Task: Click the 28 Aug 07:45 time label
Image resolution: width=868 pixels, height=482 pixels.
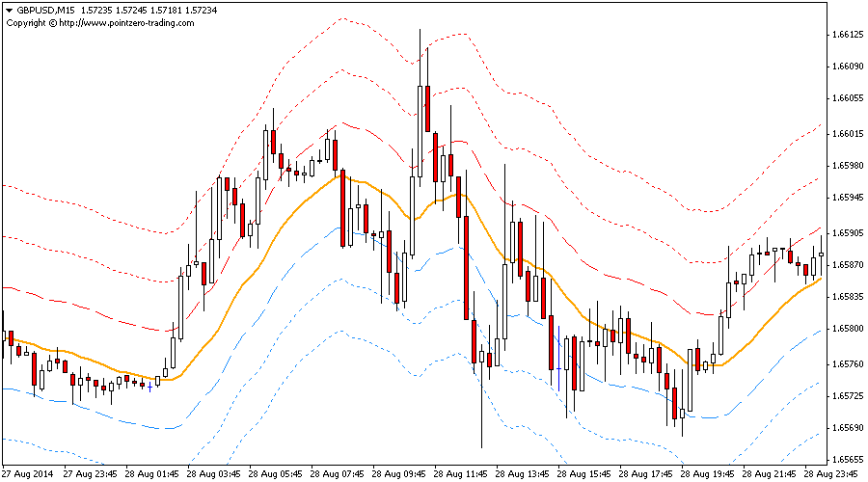Action: coord(339,473)
